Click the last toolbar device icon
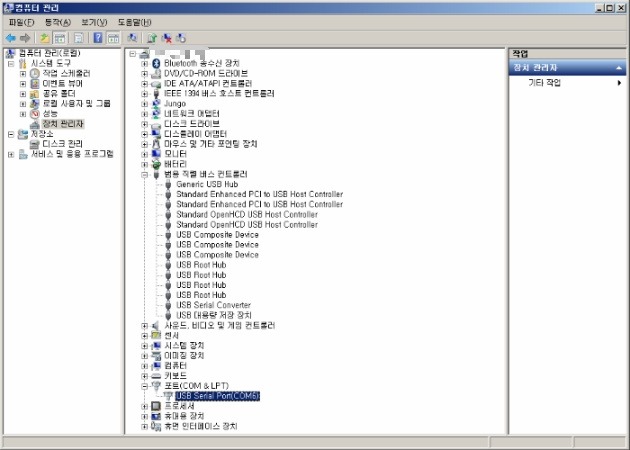Screen dimensions: 630x450 pos(181,38)
